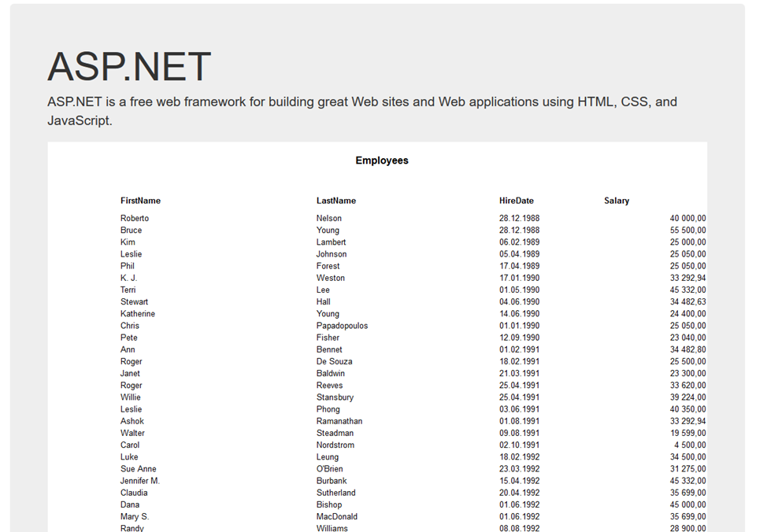Click first name Roberto
Viewport: 767px width, 532px height.
tap(135, 218)
